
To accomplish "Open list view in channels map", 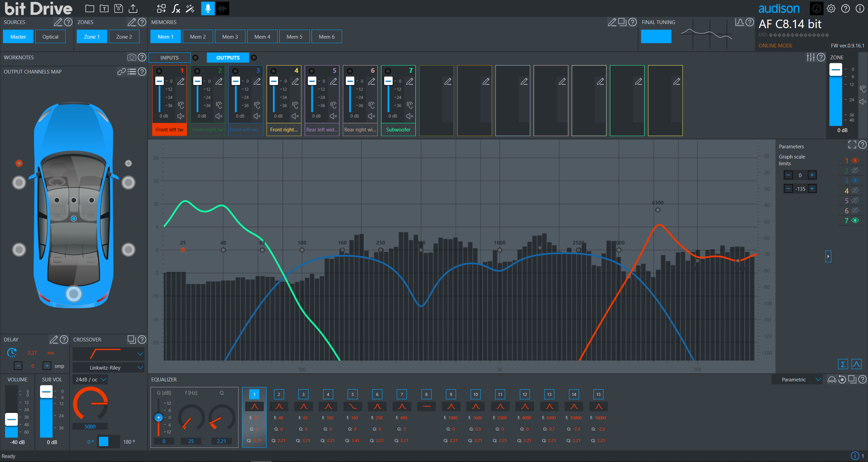I will (x=132, y=71).
